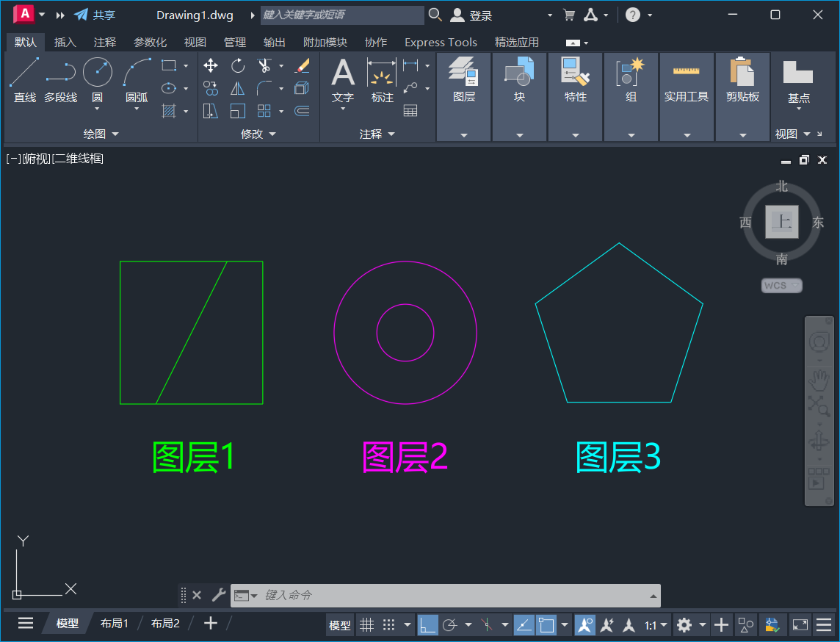The image size is (840, 642).
Task: Click 上 on the ViewCube navigation control
Action: click(x=781, y=222)
